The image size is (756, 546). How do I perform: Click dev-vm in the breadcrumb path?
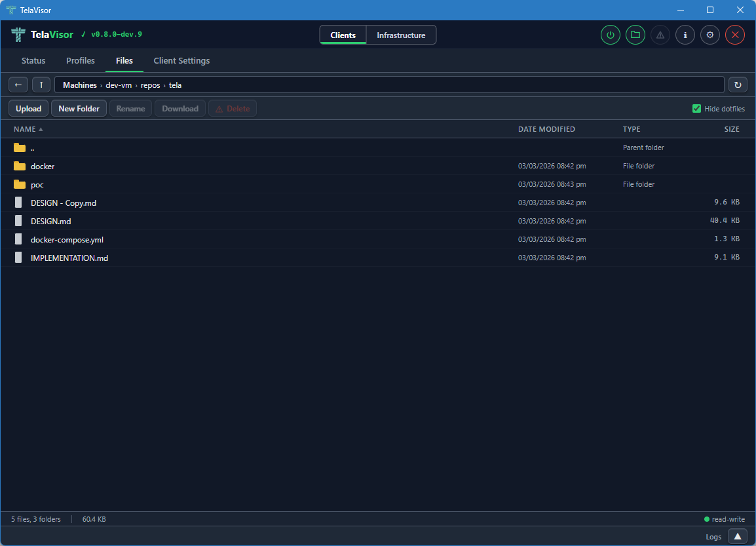[x=119, y=85]
